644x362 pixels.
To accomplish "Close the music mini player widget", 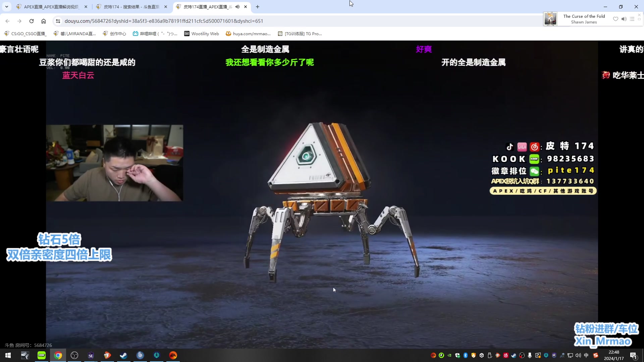I will click(639, 15).
